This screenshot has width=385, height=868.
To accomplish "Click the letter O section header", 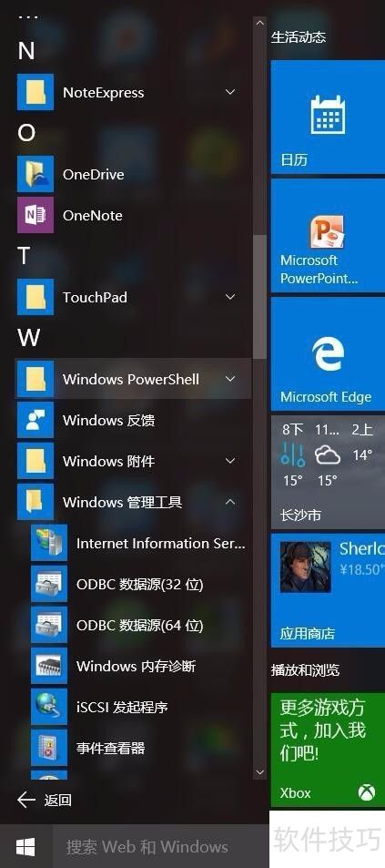I will coord(26,133).
